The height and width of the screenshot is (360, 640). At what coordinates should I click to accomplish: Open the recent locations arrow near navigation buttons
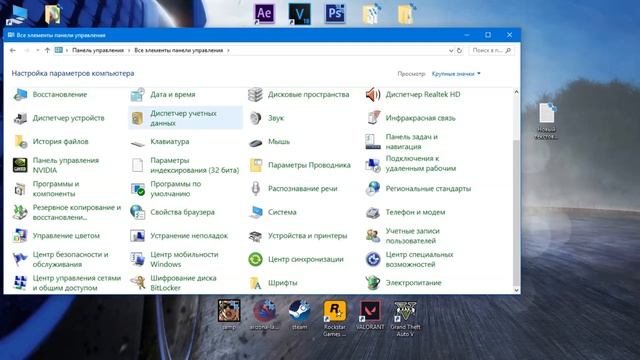[38, 50]
